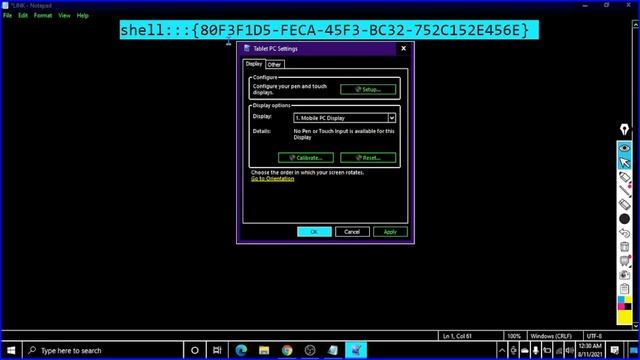Click the Type here to search box
Image resolution: width=640 pixels, height=360 pixels.
[103, 350]
